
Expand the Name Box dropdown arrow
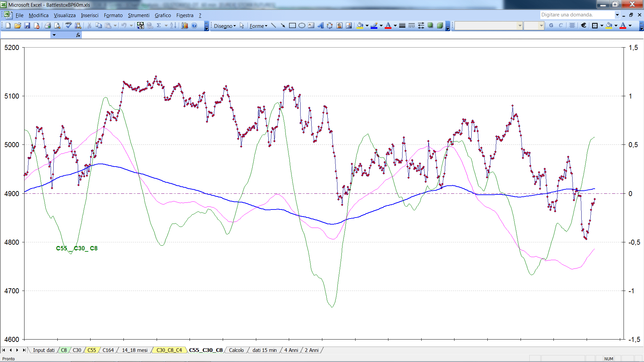pos(54,35)
